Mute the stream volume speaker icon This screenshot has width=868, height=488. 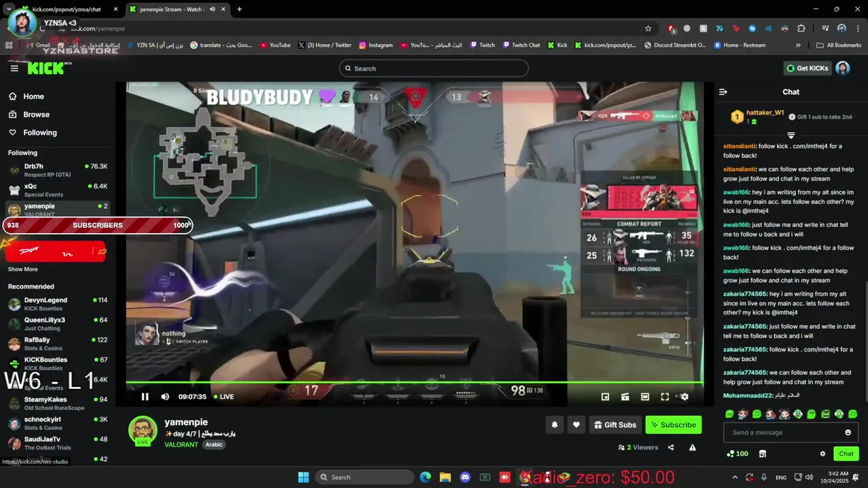pyautogui.click(x=165, y=396)
